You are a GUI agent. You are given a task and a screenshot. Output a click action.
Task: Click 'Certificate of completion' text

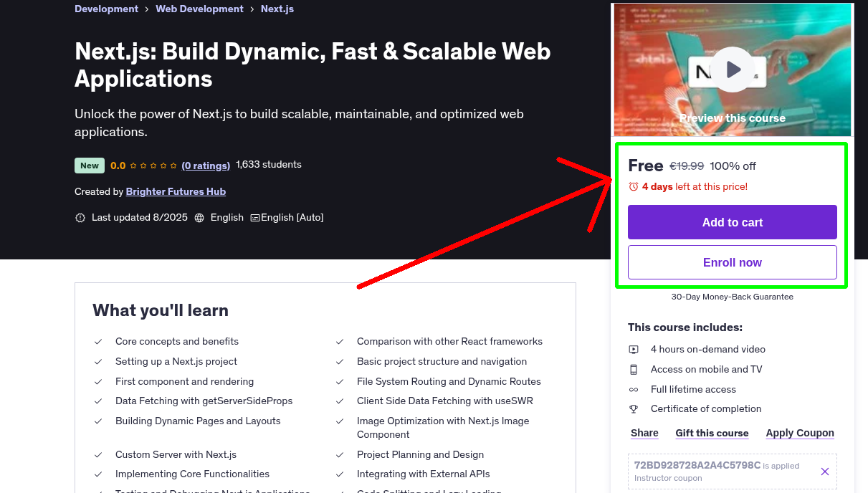coord(706,409)
